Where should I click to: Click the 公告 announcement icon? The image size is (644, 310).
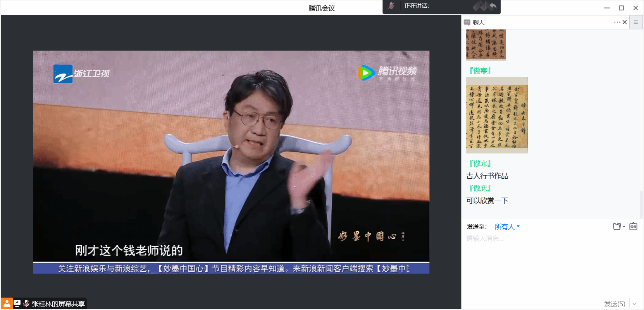point(633,226)
